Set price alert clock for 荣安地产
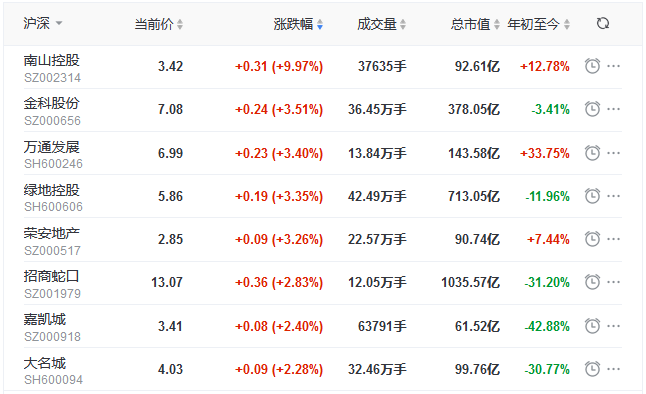 (x=592, y=239)
